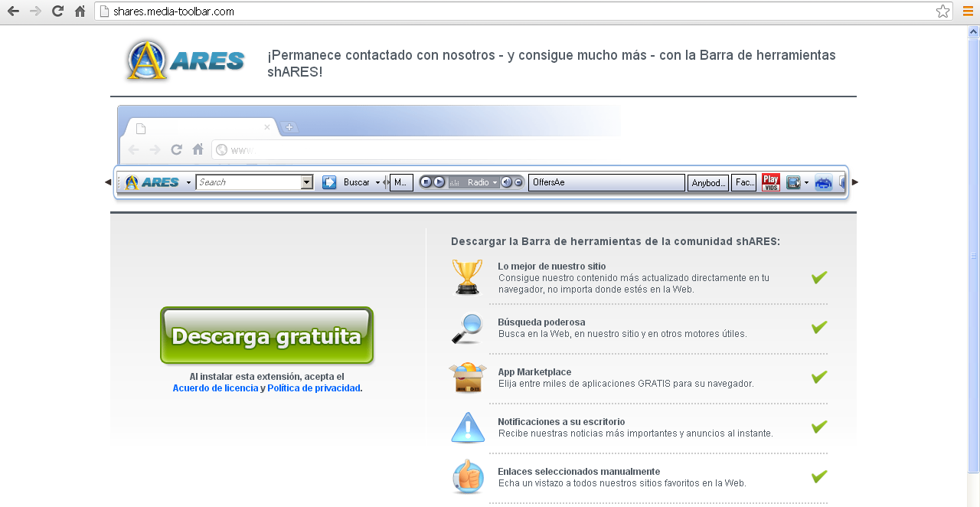980x507 pixels.
Task: Click the 'App Marketplace' heading
Action: tap(534, 372)
